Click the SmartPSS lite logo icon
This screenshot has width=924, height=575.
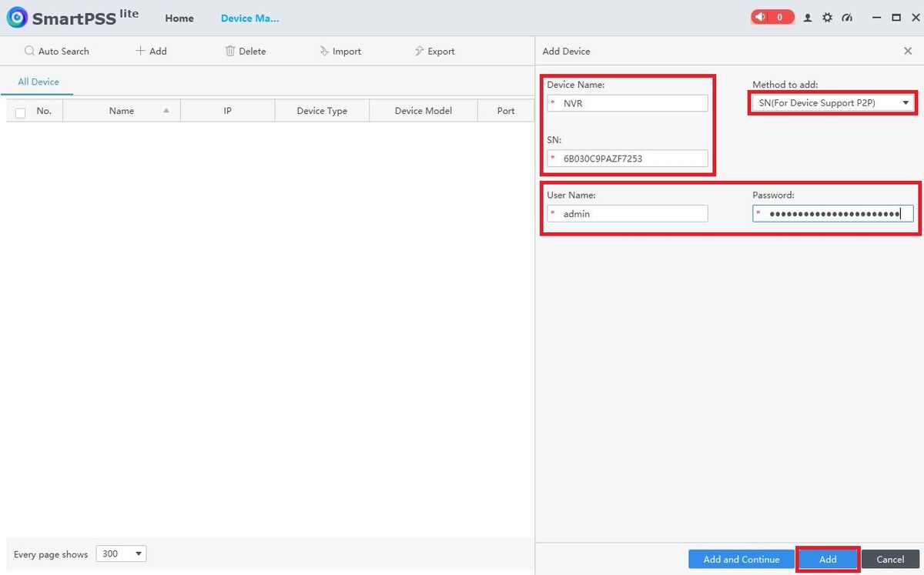tap(17, 18)
